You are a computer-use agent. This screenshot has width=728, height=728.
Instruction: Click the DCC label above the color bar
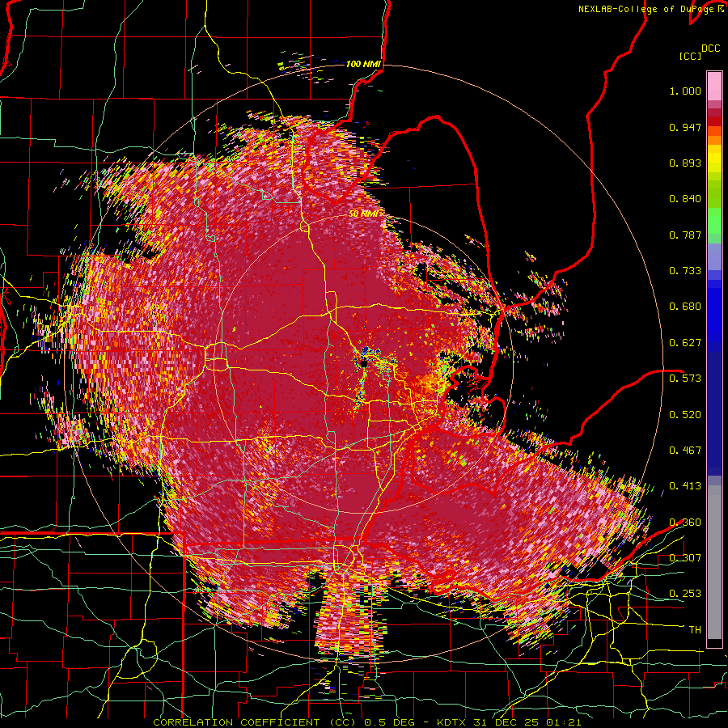(x=710, y=49)
